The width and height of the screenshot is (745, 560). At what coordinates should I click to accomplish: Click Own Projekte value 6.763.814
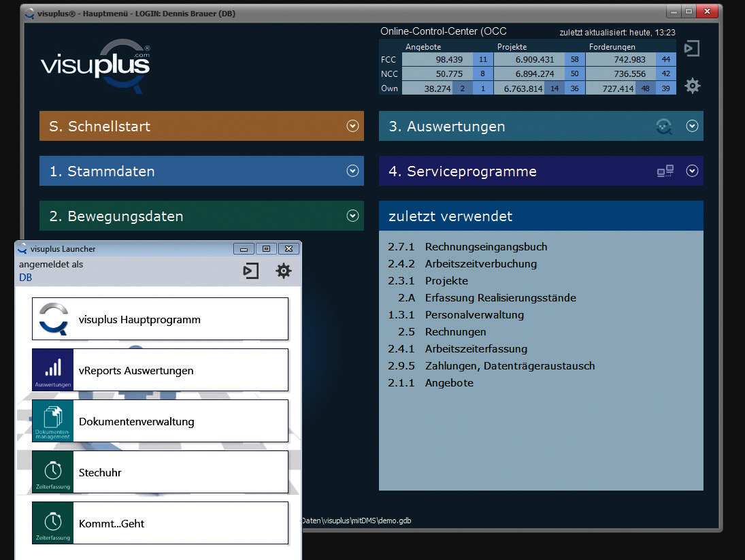(519, 88)
